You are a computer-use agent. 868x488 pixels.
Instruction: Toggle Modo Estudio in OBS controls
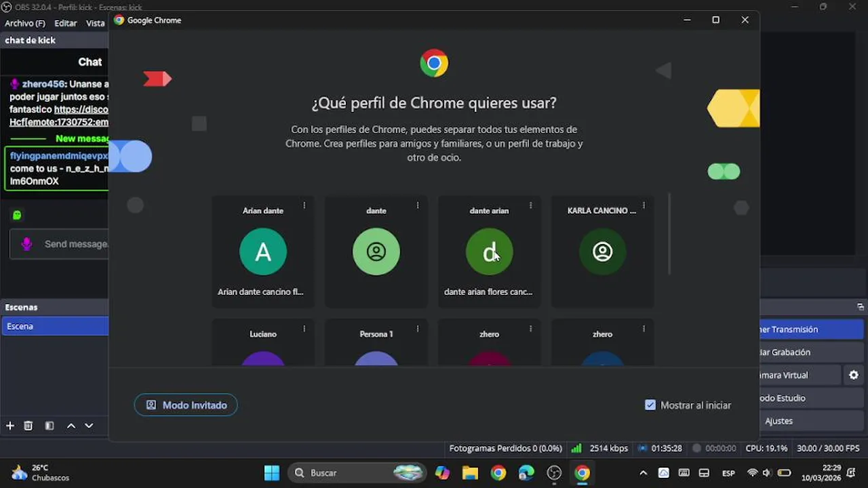tap(811, 398)
